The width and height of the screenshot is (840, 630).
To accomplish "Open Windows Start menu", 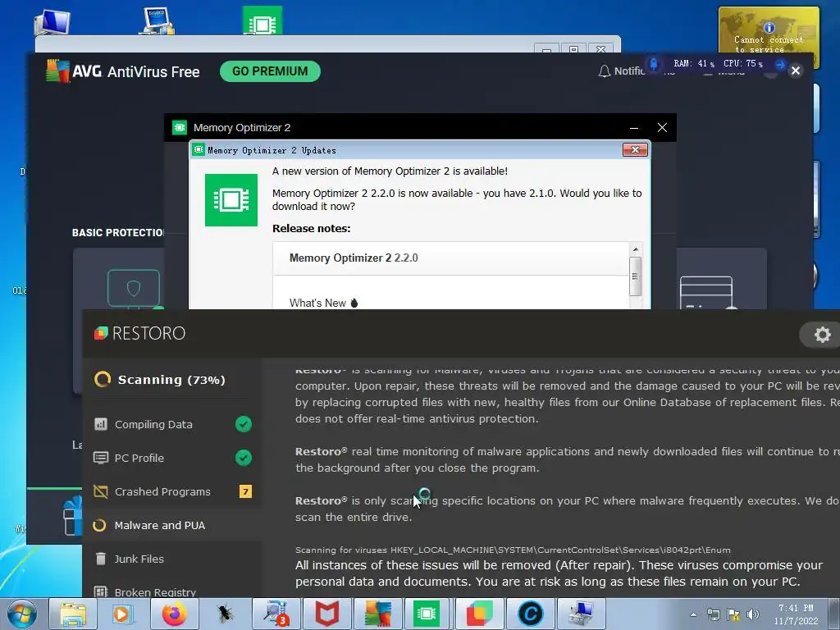I will pos(21,614).
